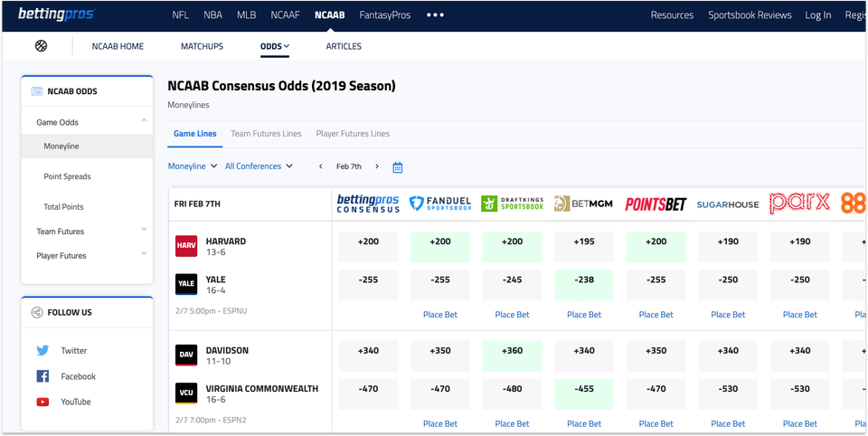Screen dimensions: 868x436
Task: Select the NFL menu item
Action: pos(181,15)
